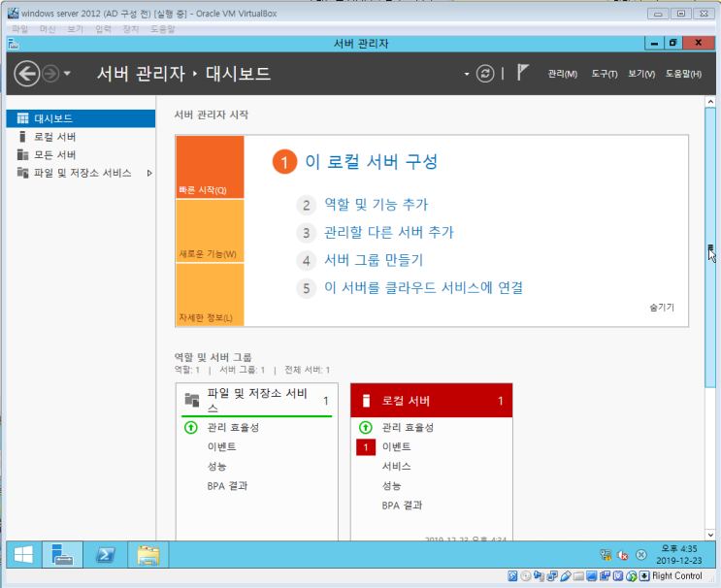Launch PowerShell from the taskbar
Screen dimensions: 721x588
106,555
